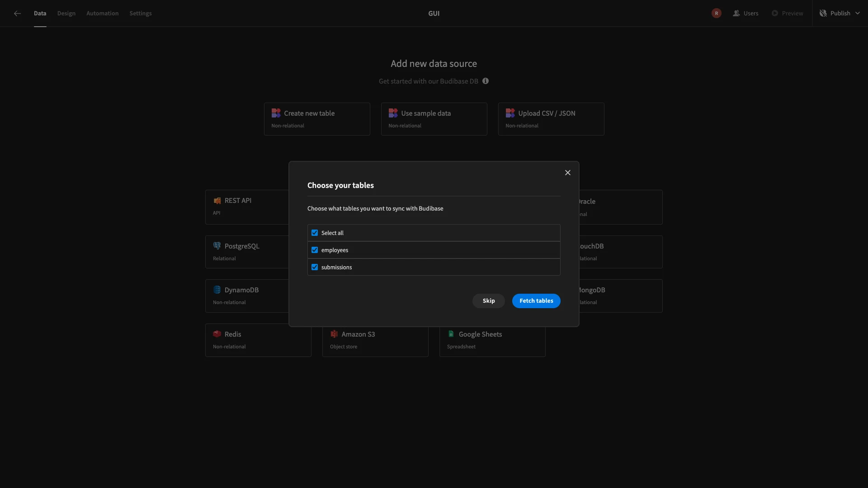The height and width of the screenshot is (488, 868).
Task: Click the Redis icon
Action: coord(217,334)
